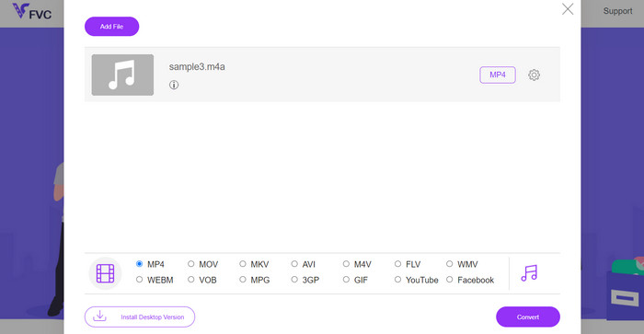This screenshot has height=334, width=644.
Task: Close the converter dialog with X
Action: coord(568,9)
